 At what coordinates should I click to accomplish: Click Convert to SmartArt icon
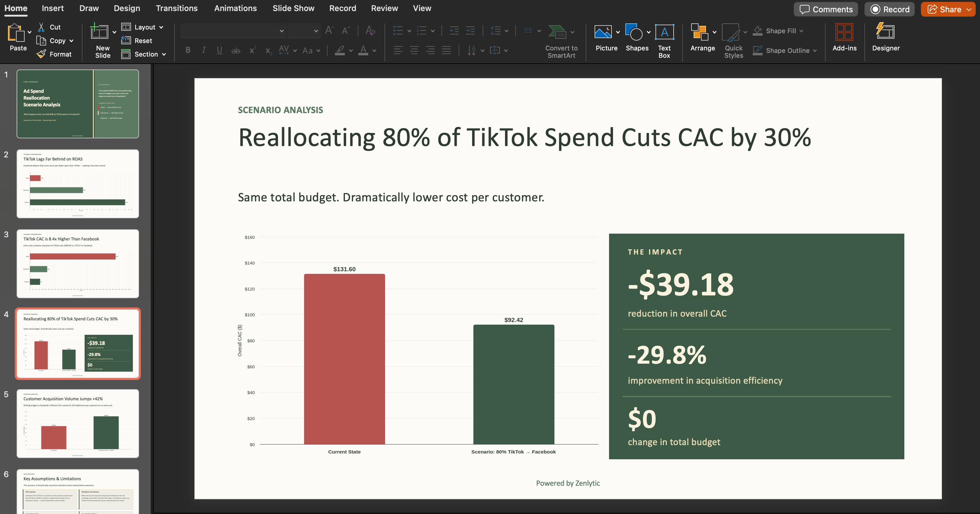tap(557, 32)
